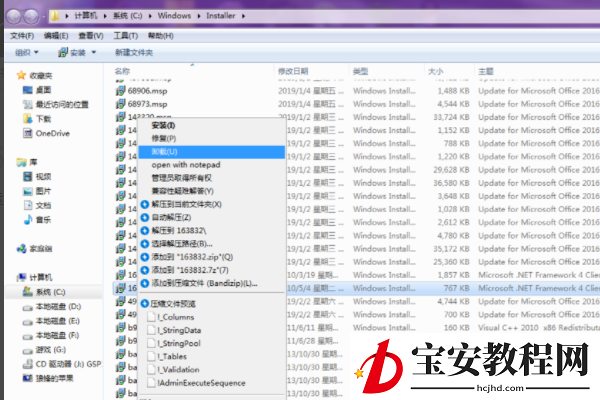Screen dimensions: 600x400
Task: Expand breadcrumb arrow after 系统 (C:)
Action: [150, 16]
